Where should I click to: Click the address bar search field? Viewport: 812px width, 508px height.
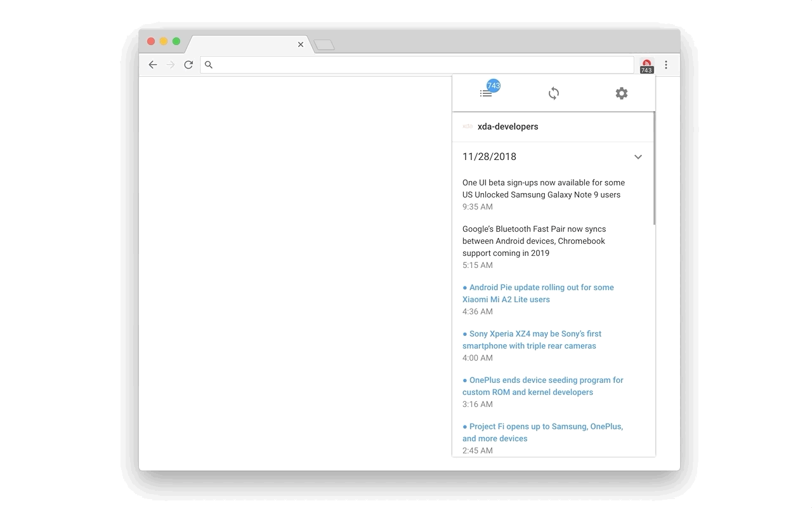(419, 65)
